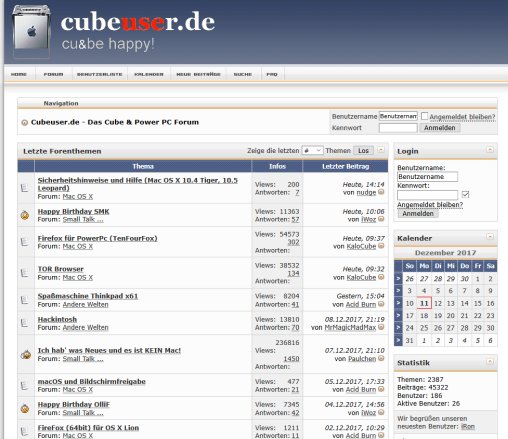The width and height of the screenshot is (508, 439).
Task: Open the Kalender menu item
Action: click(149, 74)
